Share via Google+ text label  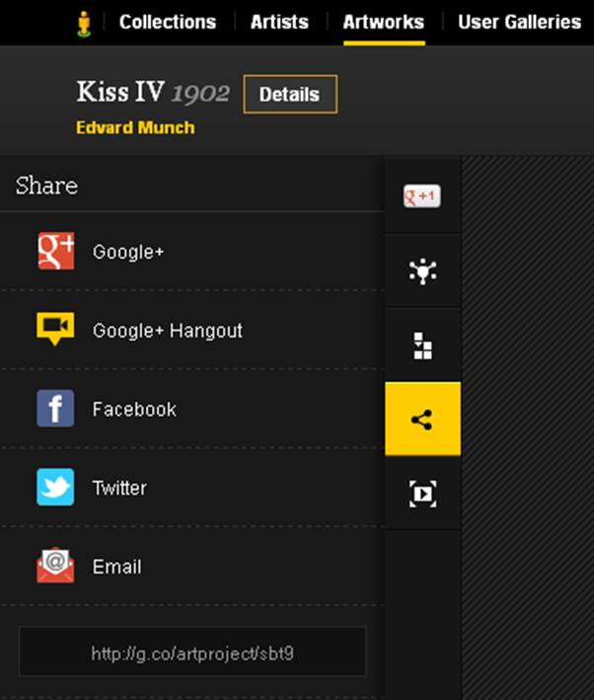click(x=128, y=252)
